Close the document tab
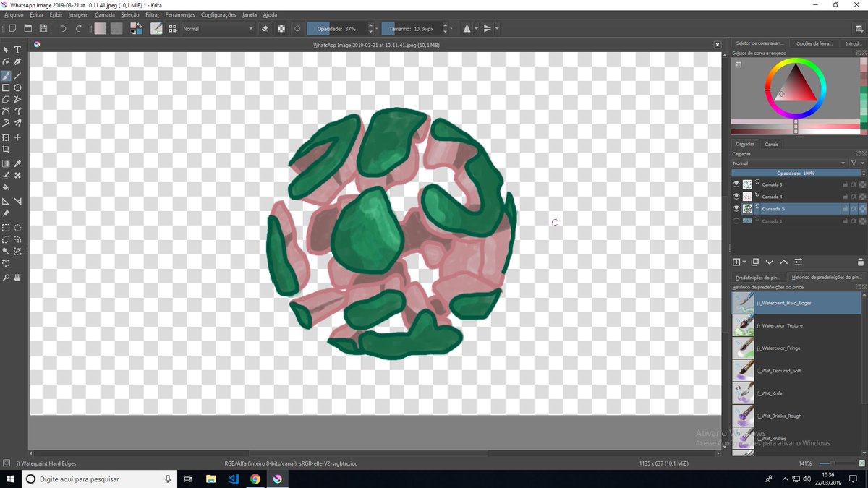Viewport: 868px width, 488px height. point(718,45)
